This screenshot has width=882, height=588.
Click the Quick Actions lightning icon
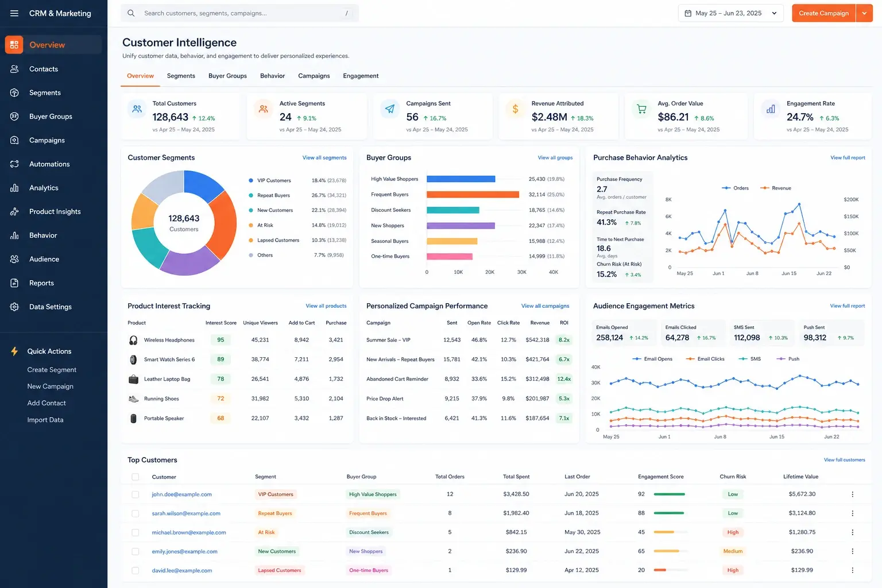(x=14, y=351)
